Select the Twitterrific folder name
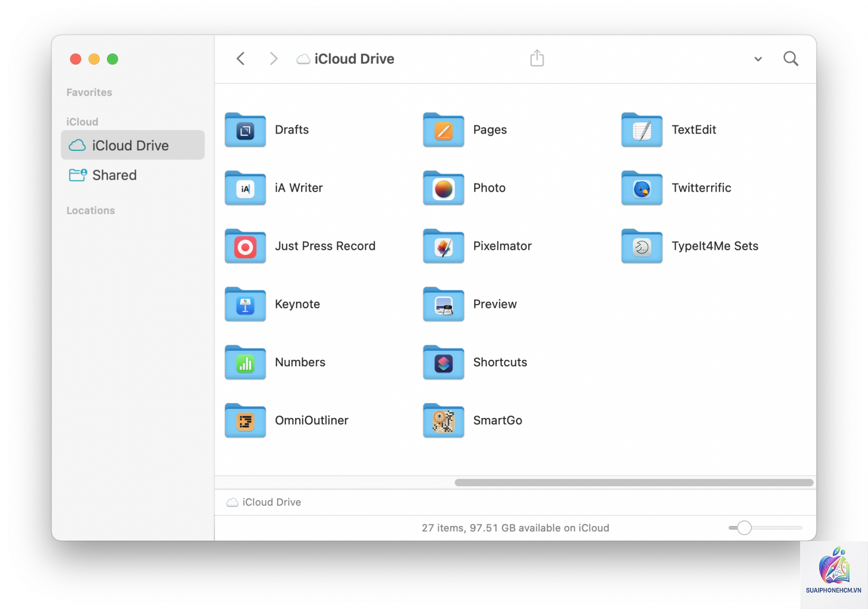This screenshot has height=609, width=868. pos(701,188)
